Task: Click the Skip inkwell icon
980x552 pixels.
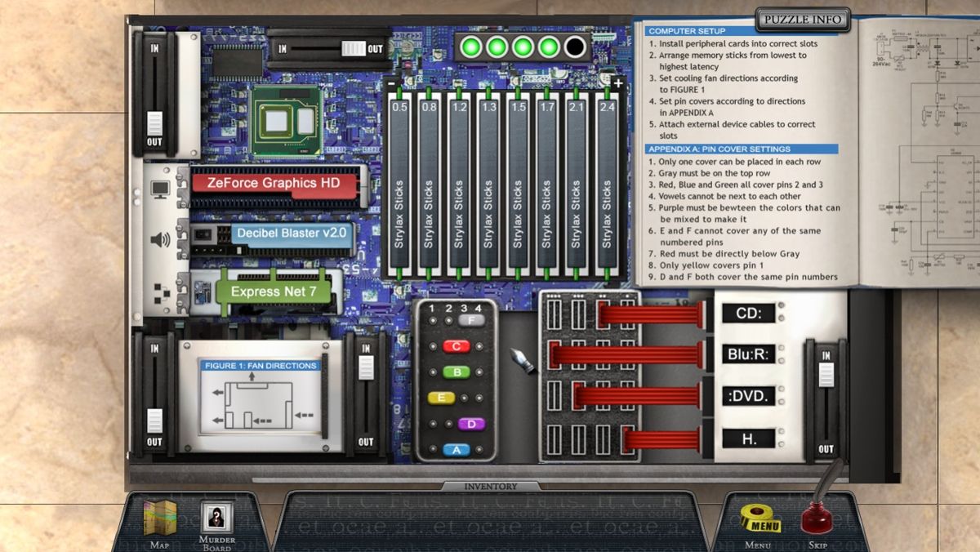Action: click(817, 516)
